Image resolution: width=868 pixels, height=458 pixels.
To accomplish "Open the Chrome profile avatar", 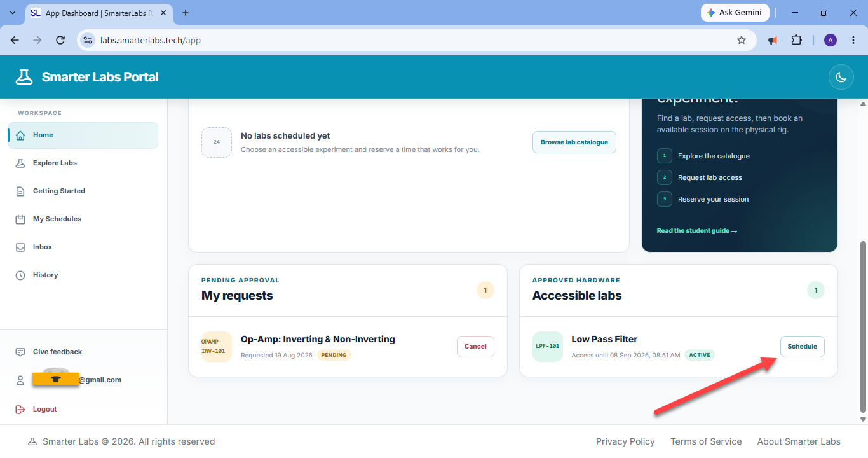I will (831, 40).
